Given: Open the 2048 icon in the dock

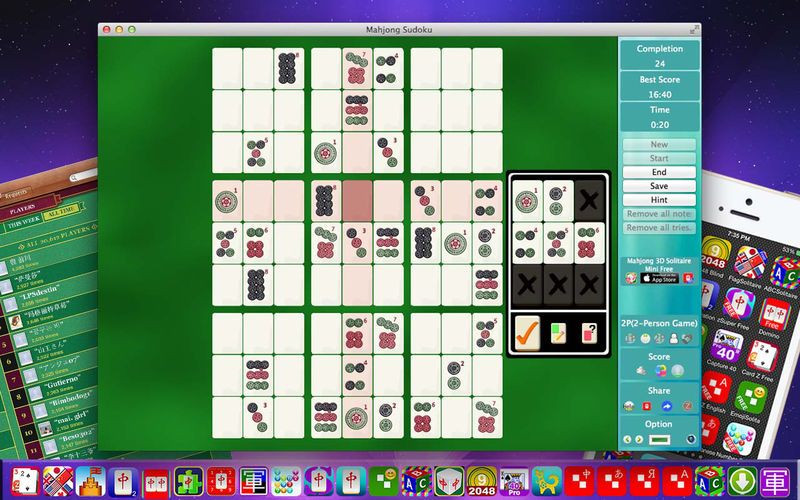Looking at the screenshot, I should click(x=481, y=481).
